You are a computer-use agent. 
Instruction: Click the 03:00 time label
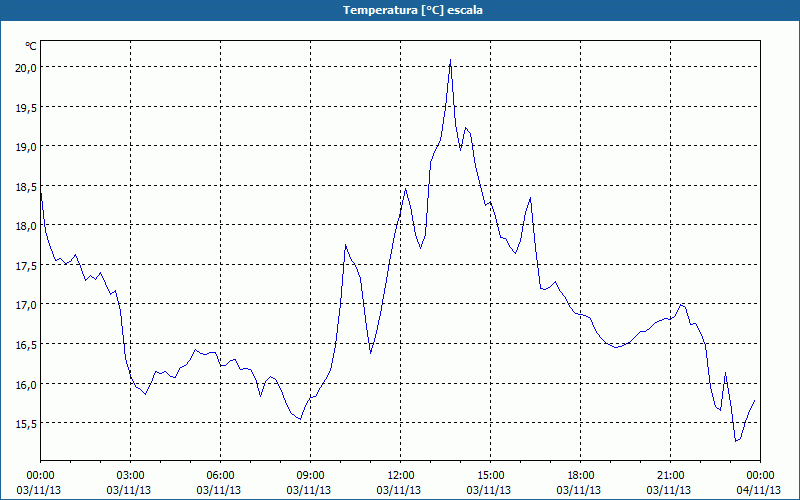point(130,476)
